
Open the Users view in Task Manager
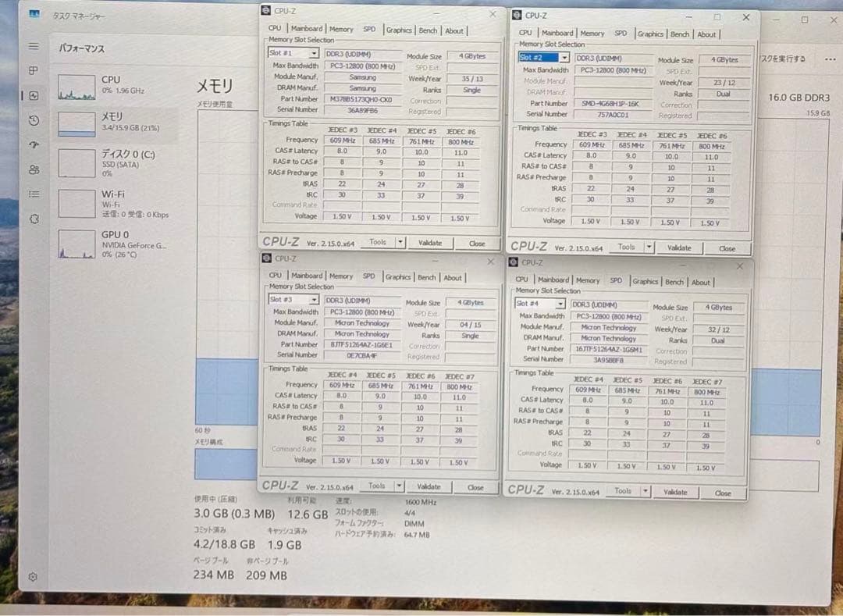click(x=33, y=170)
